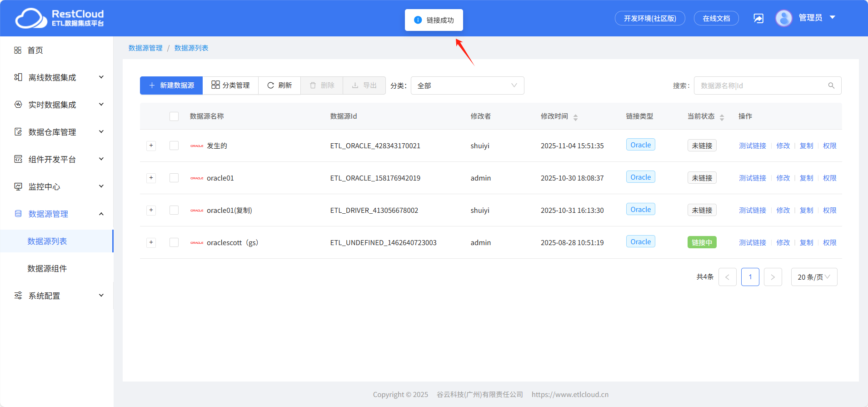Screen dimensions: 868x407
Task: Click the data source management database icon
Action: 18,214
